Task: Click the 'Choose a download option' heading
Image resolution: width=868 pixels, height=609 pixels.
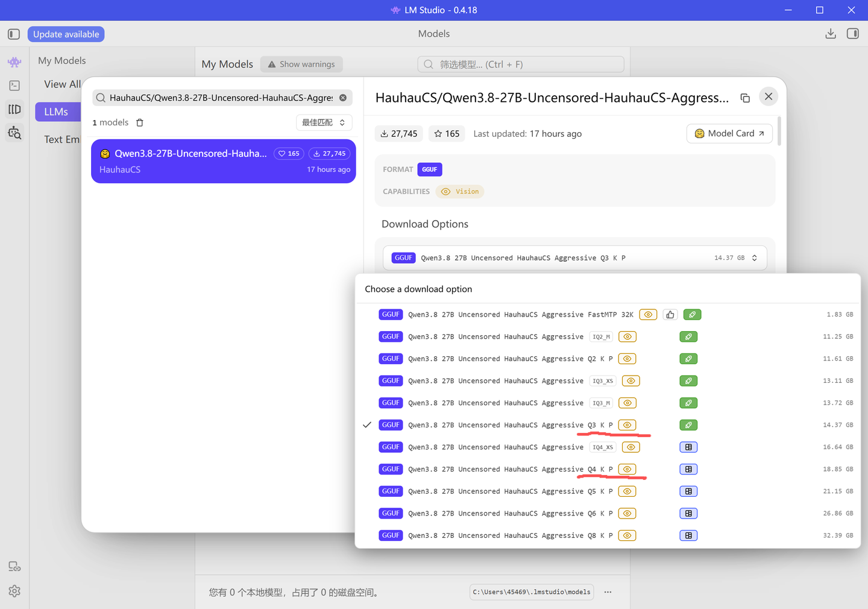Action: [x=418, y=289]
